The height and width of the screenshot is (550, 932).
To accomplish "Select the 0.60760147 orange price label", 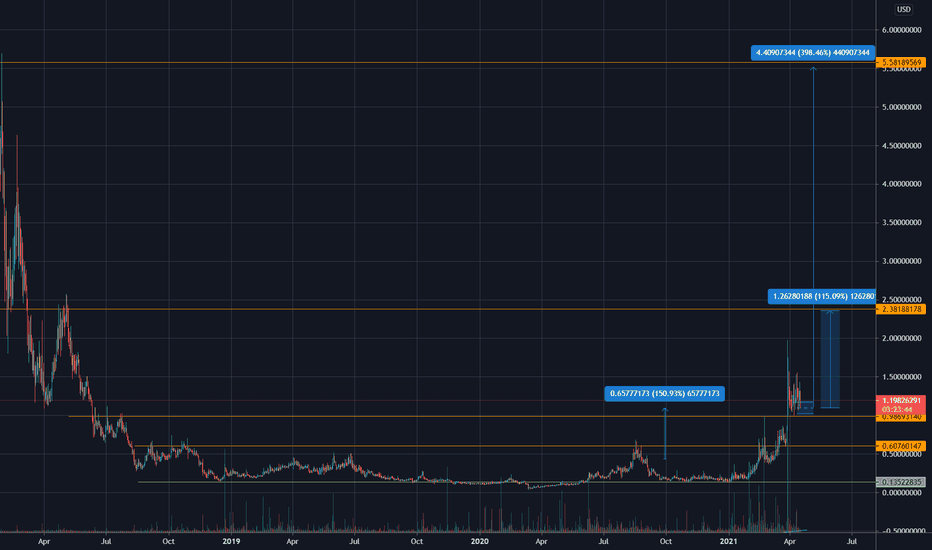I will [900, 446].
